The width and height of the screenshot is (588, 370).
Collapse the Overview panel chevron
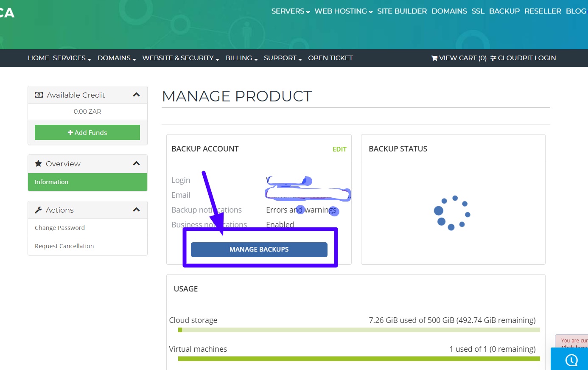(x=136, y=163)
